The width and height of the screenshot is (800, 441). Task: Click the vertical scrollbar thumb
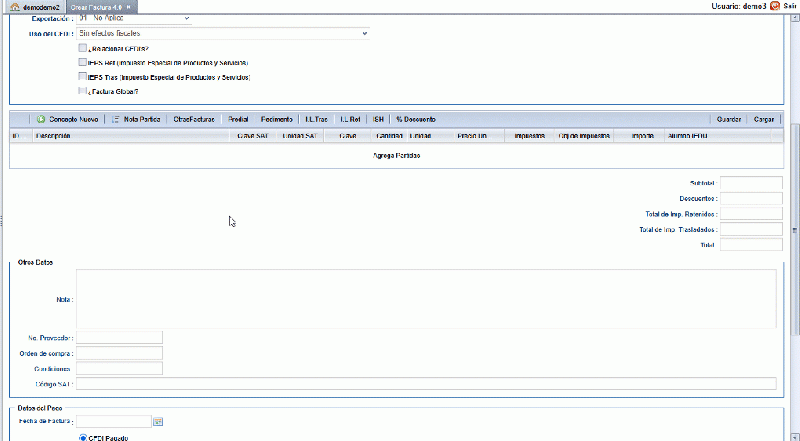(795, 230)
